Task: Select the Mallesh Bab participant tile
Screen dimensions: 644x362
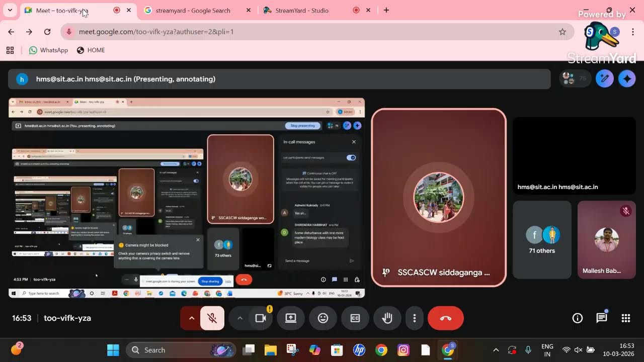Action: click(x=607, y=240)
